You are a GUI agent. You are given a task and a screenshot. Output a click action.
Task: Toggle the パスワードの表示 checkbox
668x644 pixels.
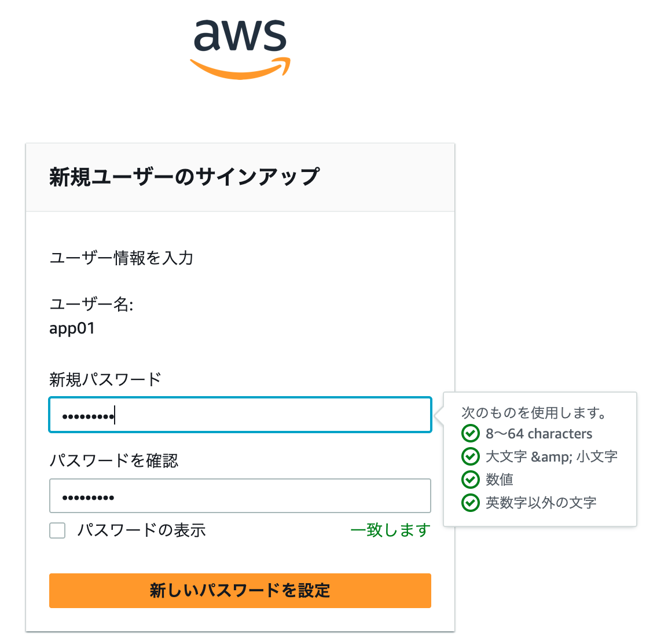pos(57,530)
